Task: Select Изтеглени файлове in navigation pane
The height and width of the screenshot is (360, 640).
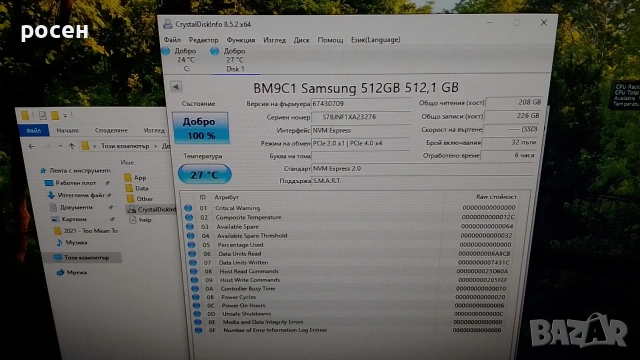Action: [80, 195]
